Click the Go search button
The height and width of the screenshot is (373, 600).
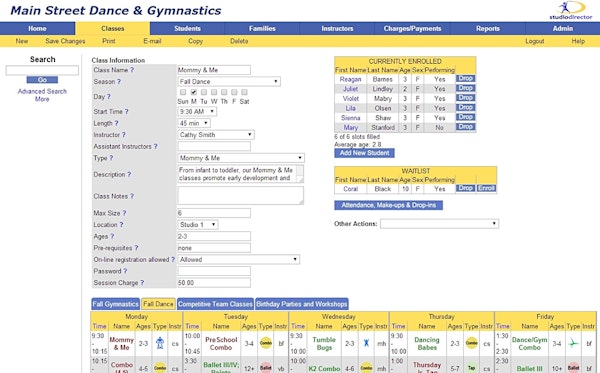tap(42, 80)
